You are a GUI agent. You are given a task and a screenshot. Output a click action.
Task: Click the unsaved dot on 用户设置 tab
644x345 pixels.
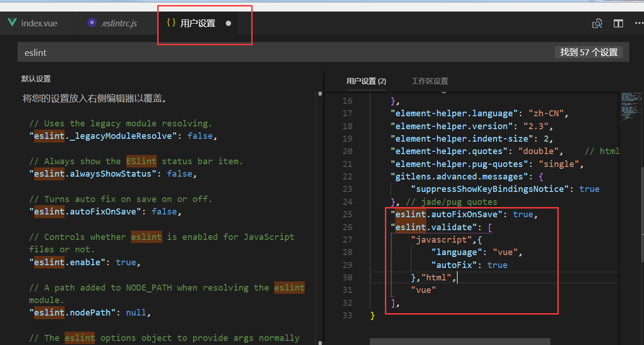228,23
